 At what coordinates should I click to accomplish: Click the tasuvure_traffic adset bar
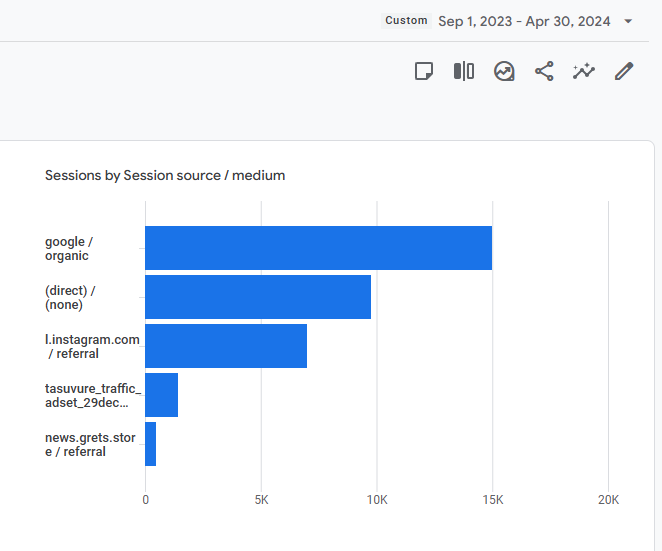[161, 395]
